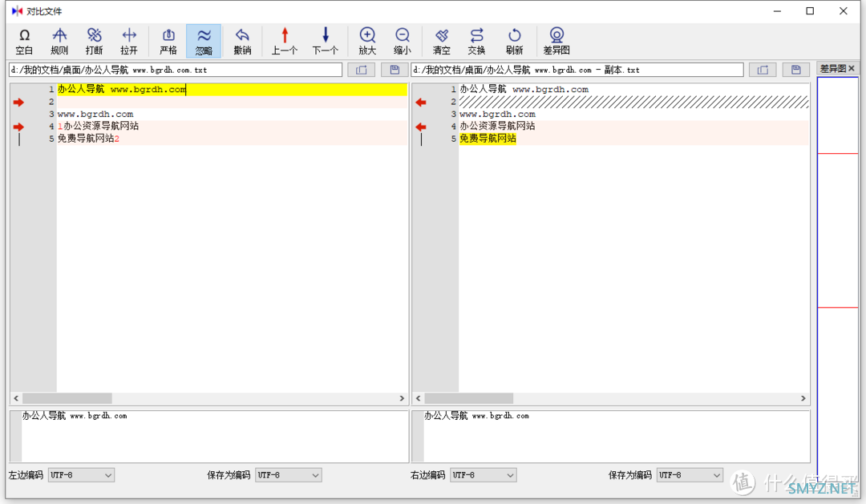Open the 左边编码 encoding dropdown
Image resolution: width=866 pixels, height=504 pixels.
point(81,475)
